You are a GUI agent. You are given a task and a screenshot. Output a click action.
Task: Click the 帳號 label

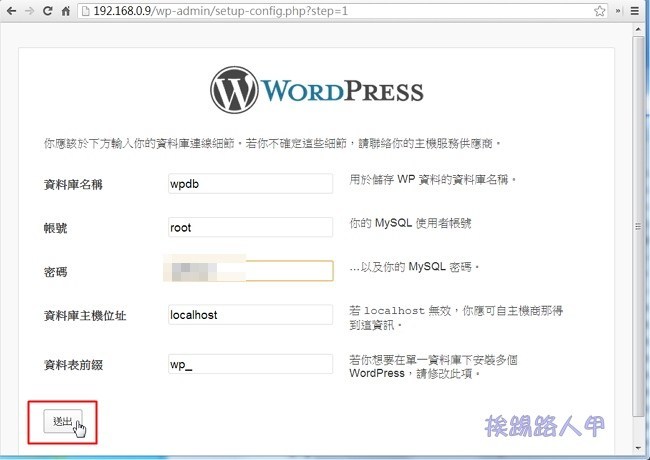[56, 228]
